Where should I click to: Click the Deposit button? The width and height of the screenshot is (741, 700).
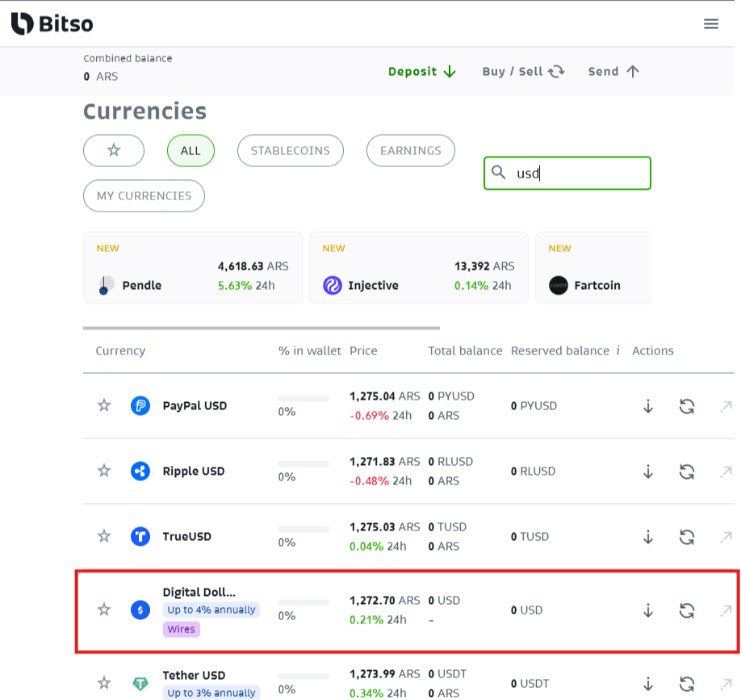click(422, 71)
